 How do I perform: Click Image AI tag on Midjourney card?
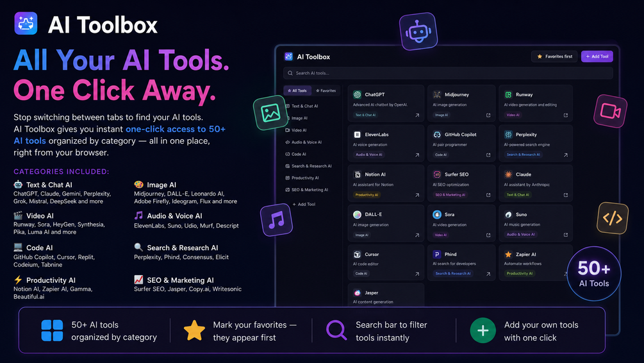(442, 115)
